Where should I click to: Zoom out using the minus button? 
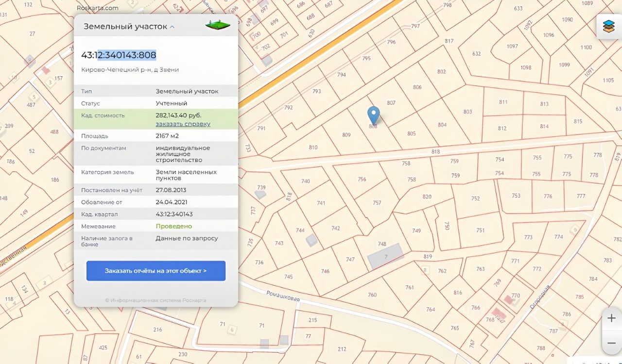pos(611,343)
